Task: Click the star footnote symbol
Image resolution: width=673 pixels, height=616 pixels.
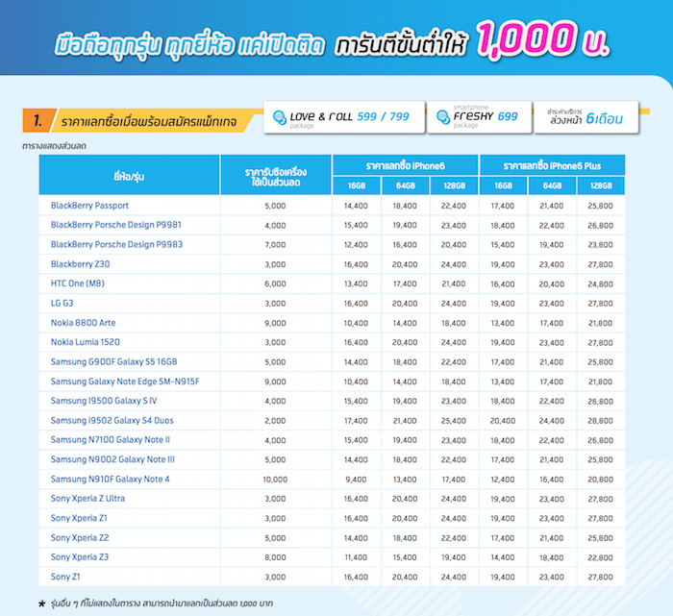Action: tap(41, 604)
